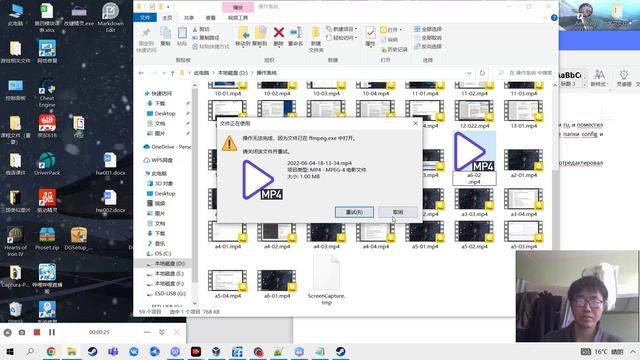640x360 pixels.
Task: Click the Move to icon with arrow
Action: pos(243,33)
